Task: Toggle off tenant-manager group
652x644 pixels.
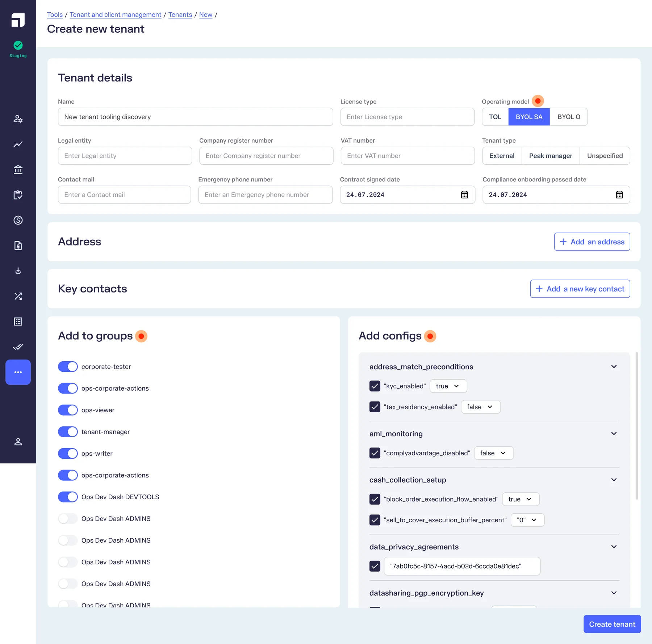Action: tap(68, 432)
